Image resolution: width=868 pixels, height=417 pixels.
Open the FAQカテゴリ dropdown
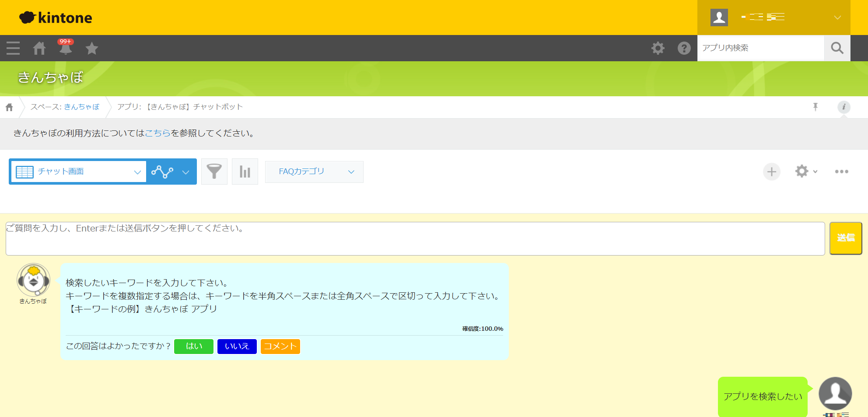click(314, 172)
